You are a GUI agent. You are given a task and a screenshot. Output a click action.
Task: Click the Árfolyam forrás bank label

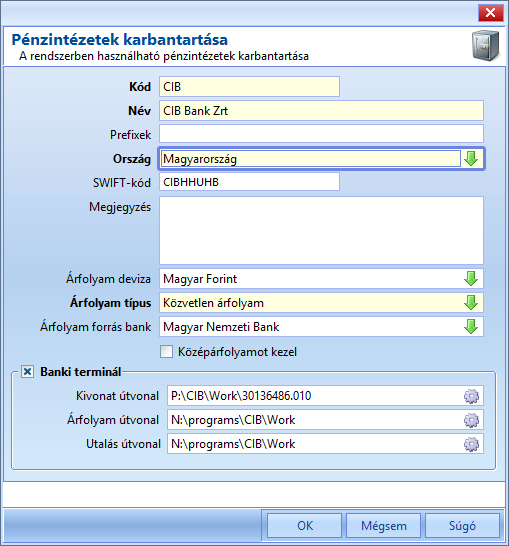pyautogui.click(x=96, y=327)
